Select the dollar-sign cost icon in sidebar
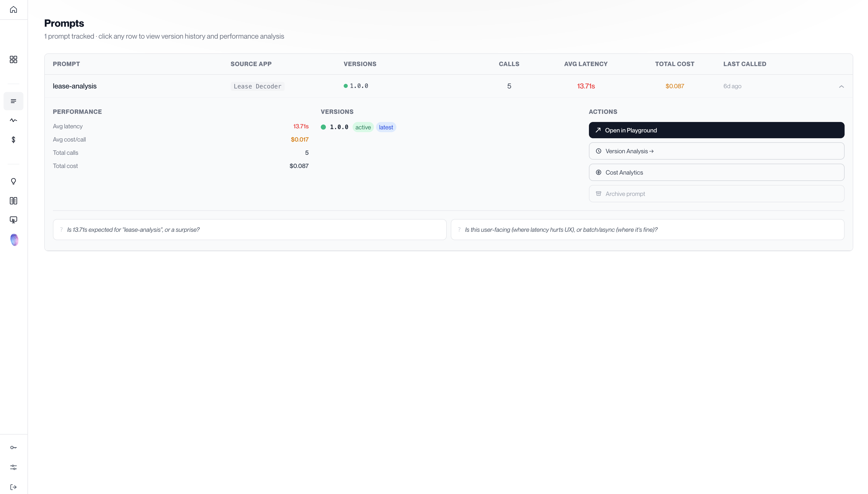Image resolution: width=868 pixels, height=494 pixels. coord(13,140)
